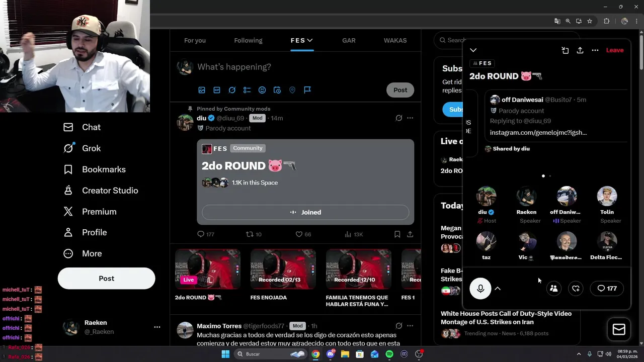The height and width of the screenshot is (362, 644).
Task: Switch to the Following tab
Action: click(248, 40)
